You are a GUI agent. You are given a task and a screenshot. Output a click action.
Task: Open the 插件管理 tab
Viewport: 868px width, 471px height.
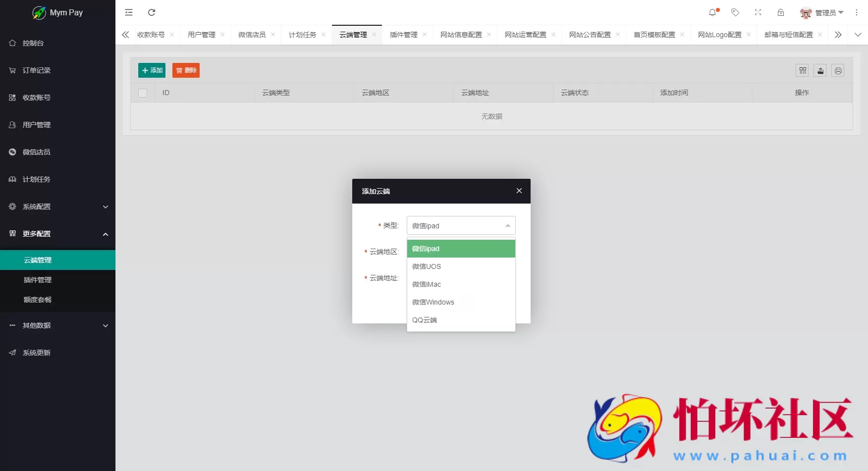pyautogui.click(x=404, y=35)
